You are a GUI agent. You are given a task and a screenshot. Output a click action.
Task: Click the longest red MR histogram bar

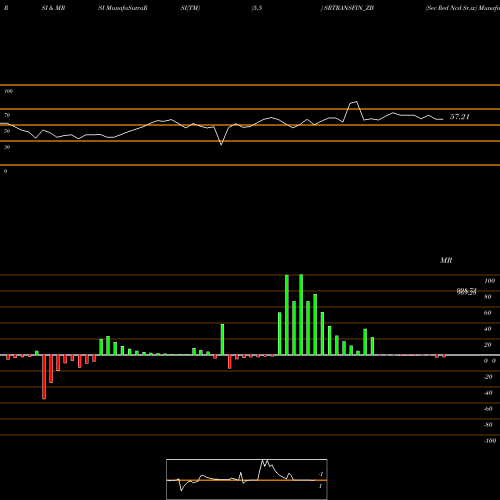point(44,377)
